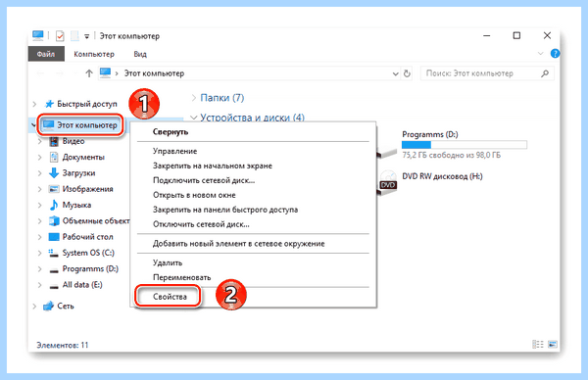Open the Загрузки download arrow icon
The image size is (588, 380).
54,173
